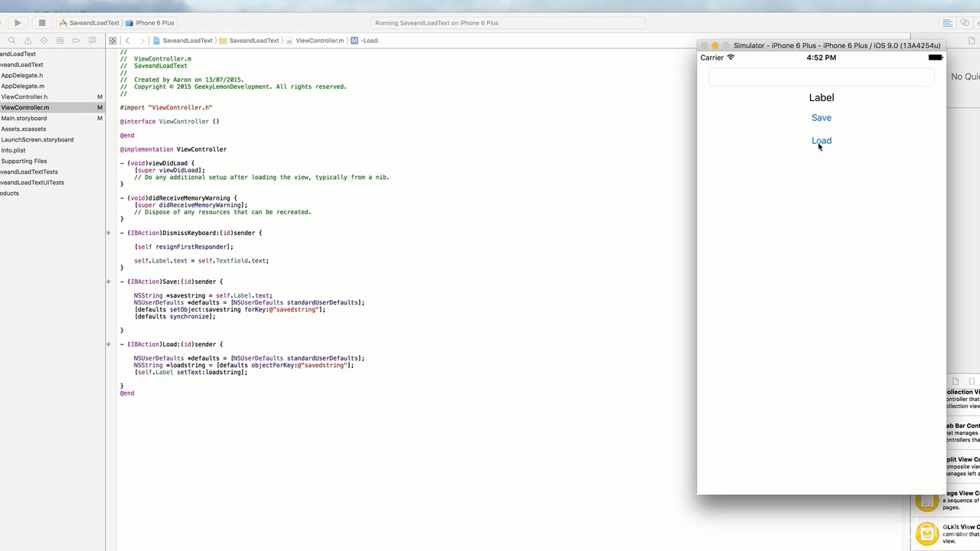
Task: Open Assets.xcassets in navigator
Action: 23,129
